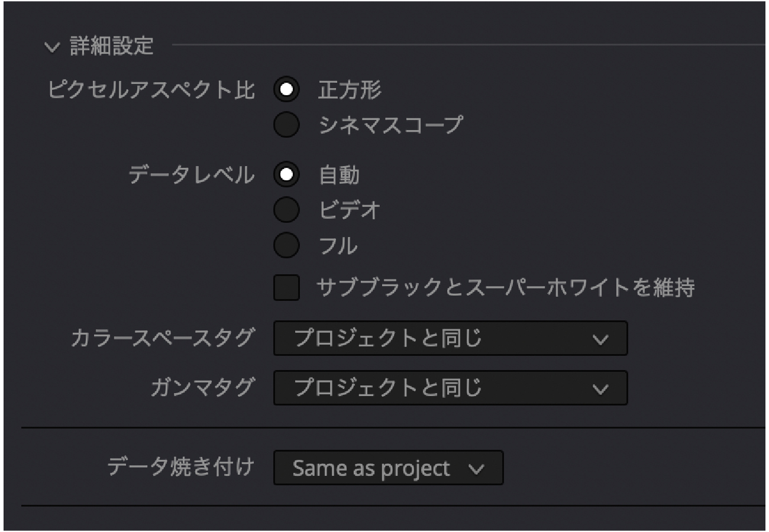Click the 正方形 option label text
The height and width of the screenshot is (532, 769).
[x=350, y=90]
